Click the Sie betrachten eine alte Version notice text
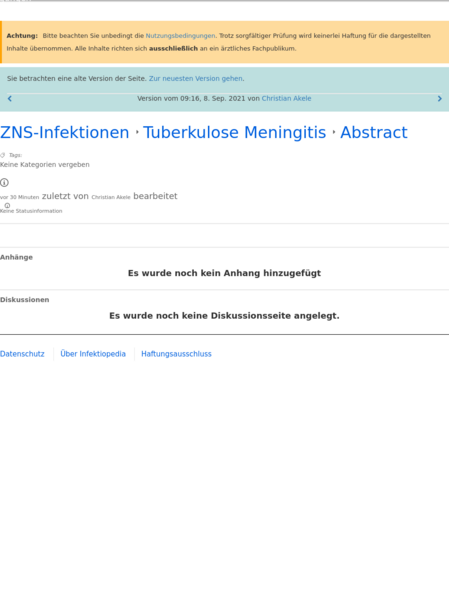The height and width of the screenshot is (599, 449). [x=77, y=78]
